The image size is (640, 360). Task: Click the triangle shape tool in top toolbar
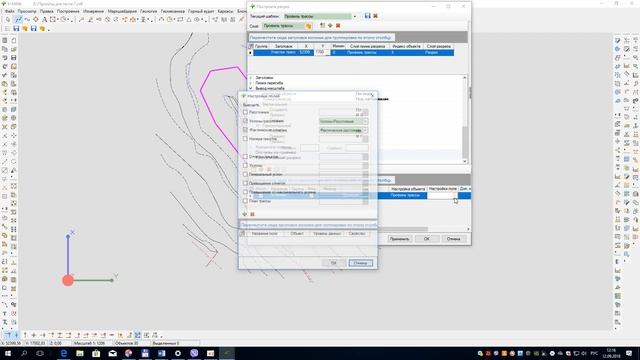pos(189,20)
